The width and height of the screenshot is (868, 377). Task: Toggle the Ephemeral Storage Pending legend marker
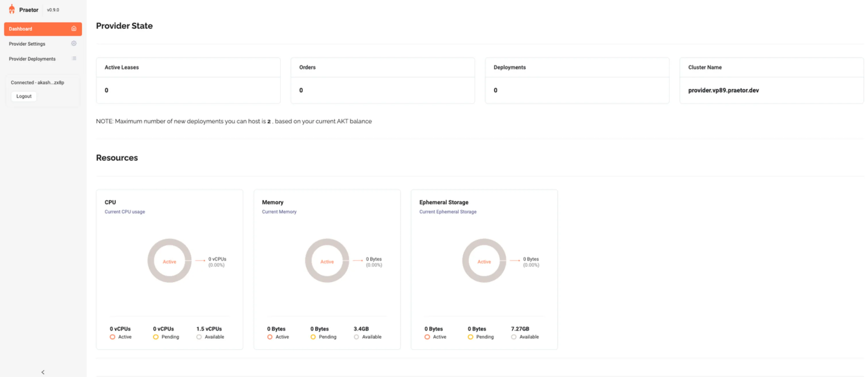pos(470,337)
